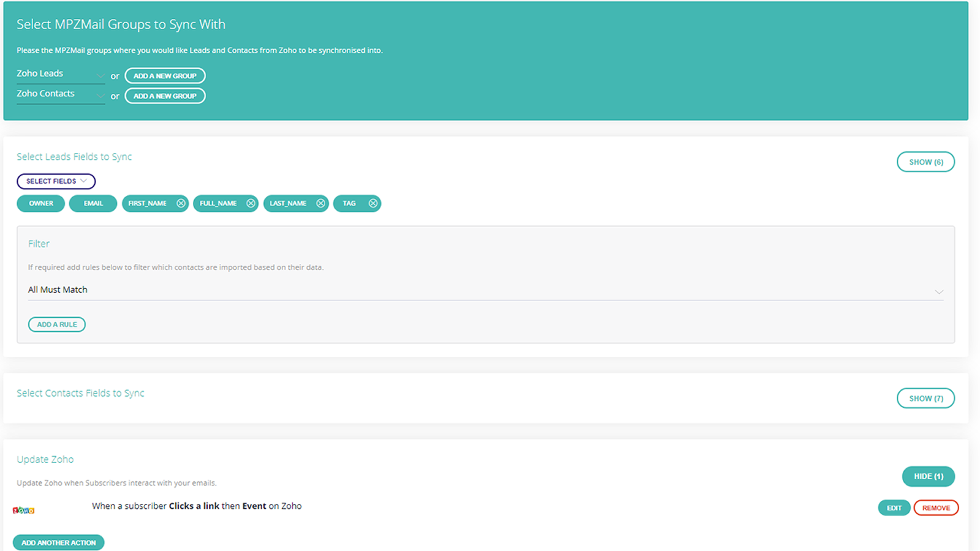Click the Zoho logo icon
This screenshot has height=551, width=980.
23,510
